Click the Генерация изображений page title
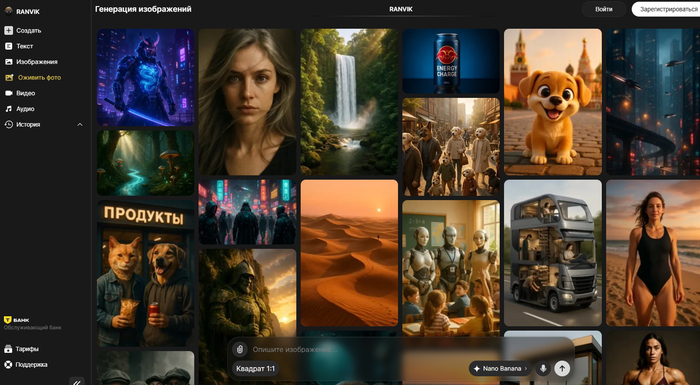This screenshot has height=385, width=700. (x=143, y=9)
